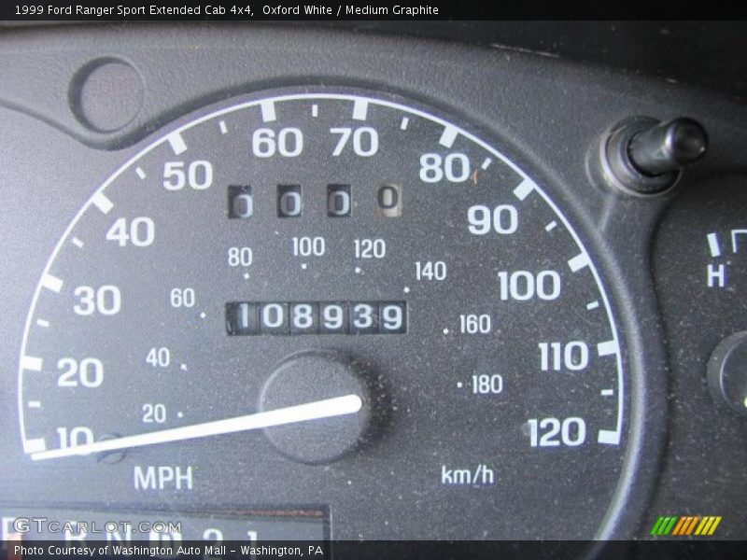This screenshot has height=560, width=747.
Task: Click the caption '1999 Ford Ranger Sport Extended Cab 4x4'
Action: [134, 9]
